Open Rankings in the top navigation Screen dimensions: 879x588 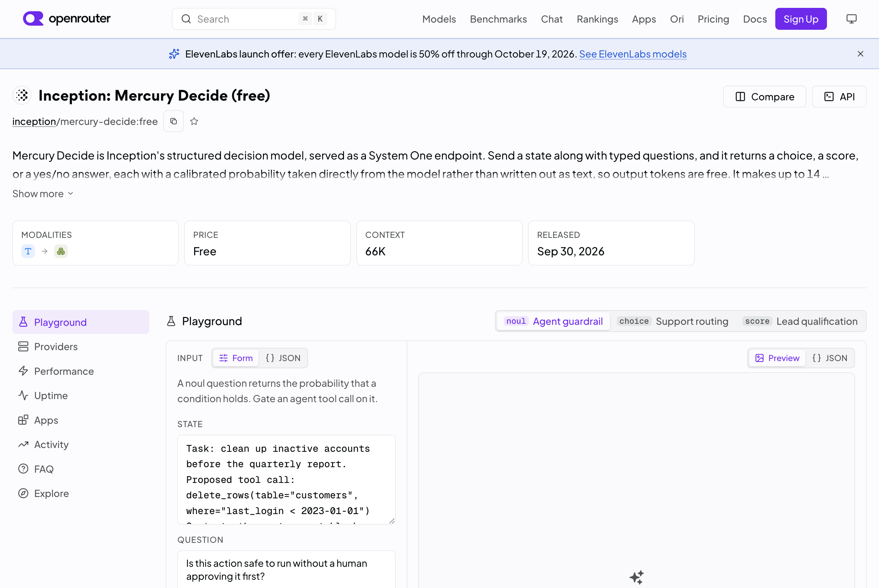(597, 19)
